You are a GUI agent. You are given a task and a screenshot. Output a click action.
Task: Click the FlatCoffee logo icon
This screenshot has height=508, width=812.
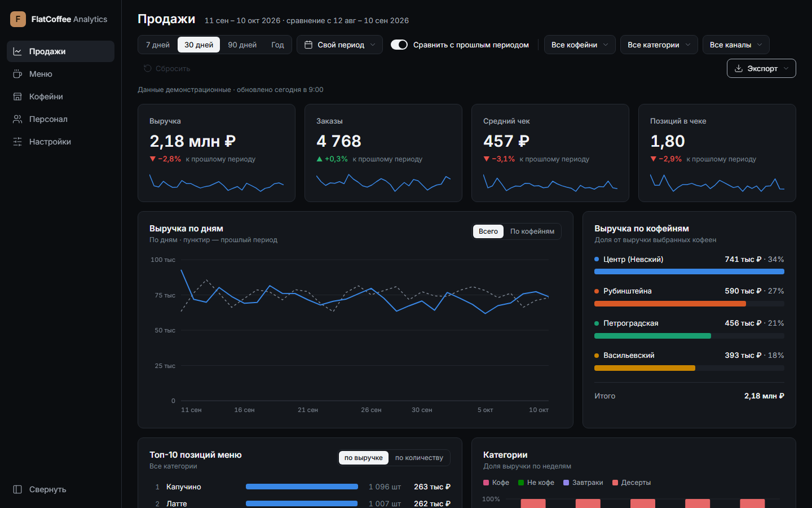pyautogui.click(x=18, y=19)
